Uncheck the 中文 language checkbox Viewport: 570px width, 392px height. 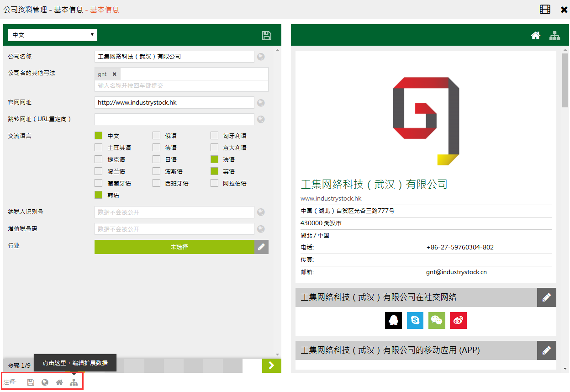tap(99, 136)
